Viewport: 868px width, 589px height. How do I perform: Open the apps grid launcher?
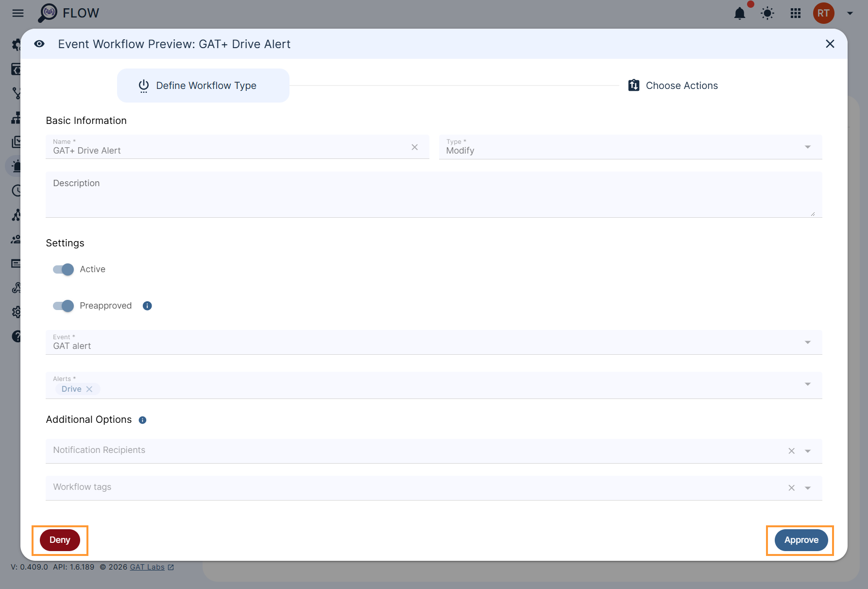point(795,14)
